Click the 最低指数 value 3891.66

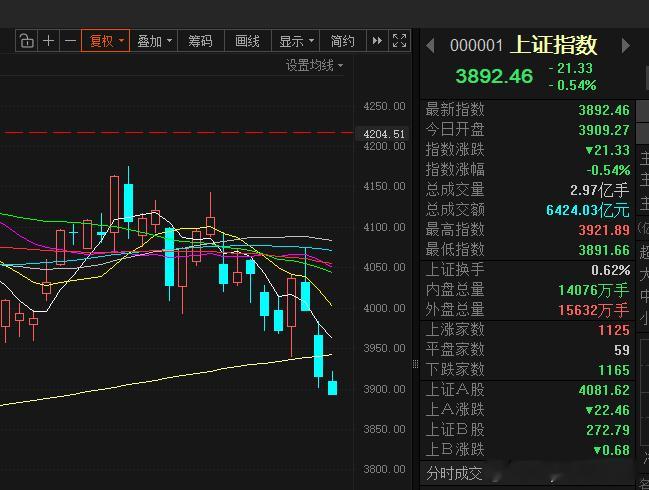tap(604, 250)
